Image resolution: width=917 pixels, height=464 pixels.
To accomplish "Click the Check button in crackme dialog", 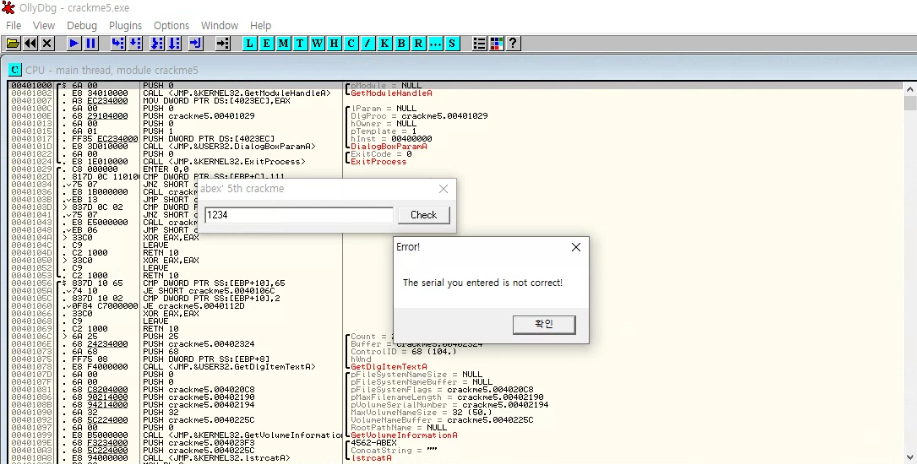I will point(423,215).
